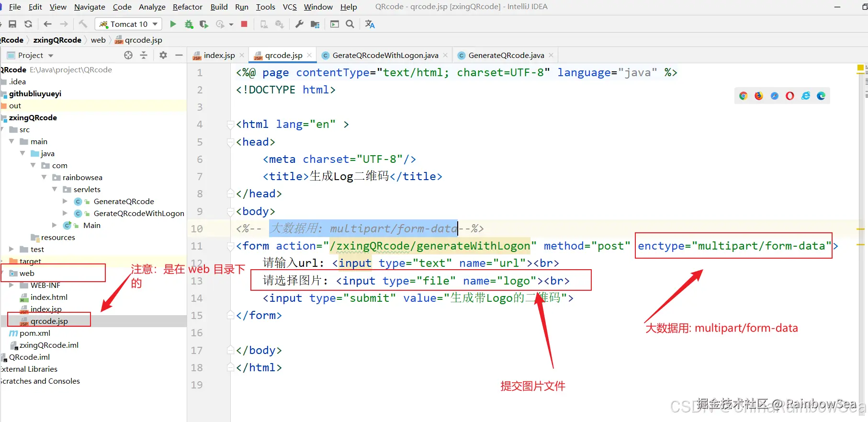This screenshot has height=422, width=868.
Task: Switch to the index.jsp editor tab
Action: click(219, 55)
